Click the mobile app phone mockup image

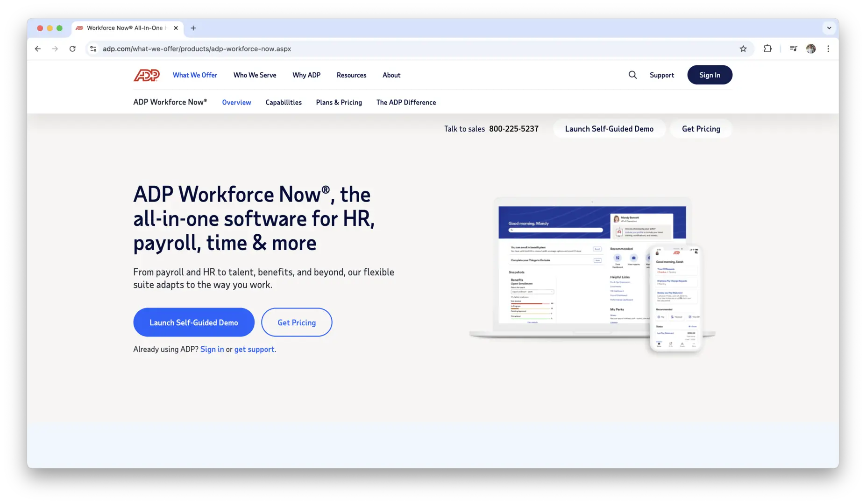coord(675,299)
